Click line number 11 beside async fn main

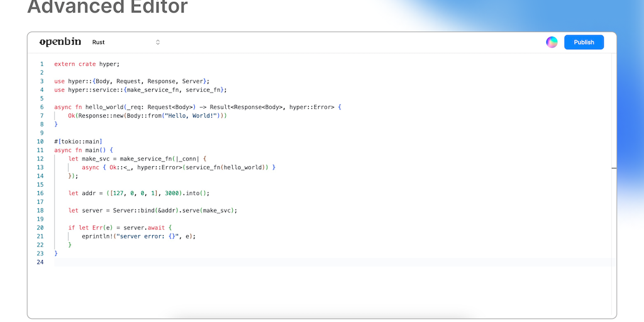(x=40, y=150)
